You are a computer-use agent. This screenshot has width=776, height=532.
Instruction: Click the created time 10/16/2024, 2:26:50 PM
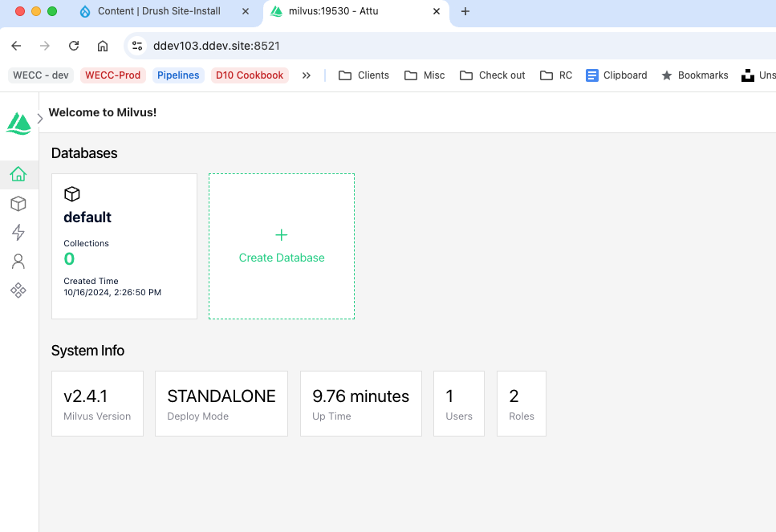point(112,292)
